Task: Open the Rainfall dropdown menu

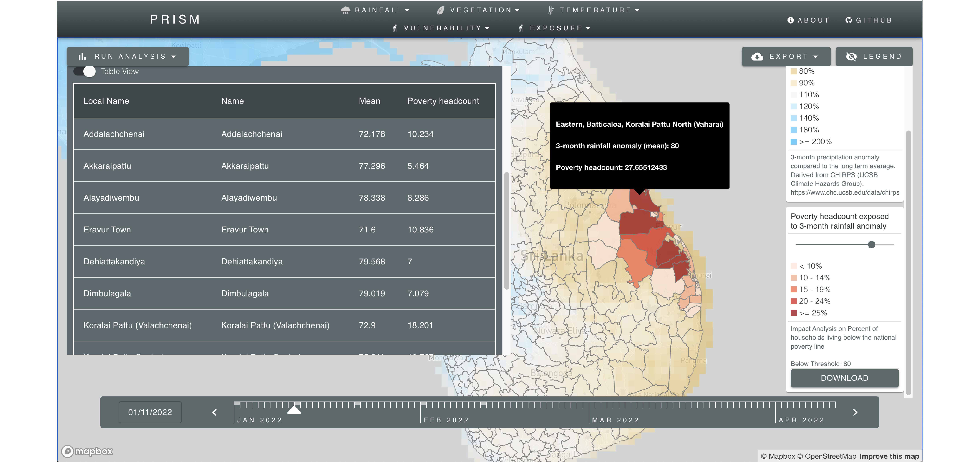Action: point(375,10)
